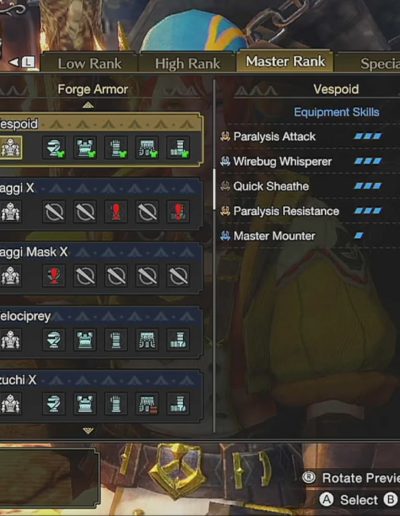The image size is (400, 516).
Task: Choose the red Jaggi X arm piece icon
Action: pos(116,212)
